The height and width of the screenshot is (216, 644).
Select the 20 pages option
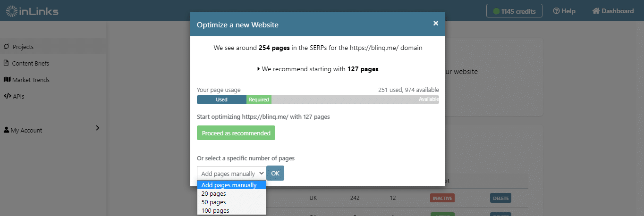pyautogui.click(x=231, y=193)
